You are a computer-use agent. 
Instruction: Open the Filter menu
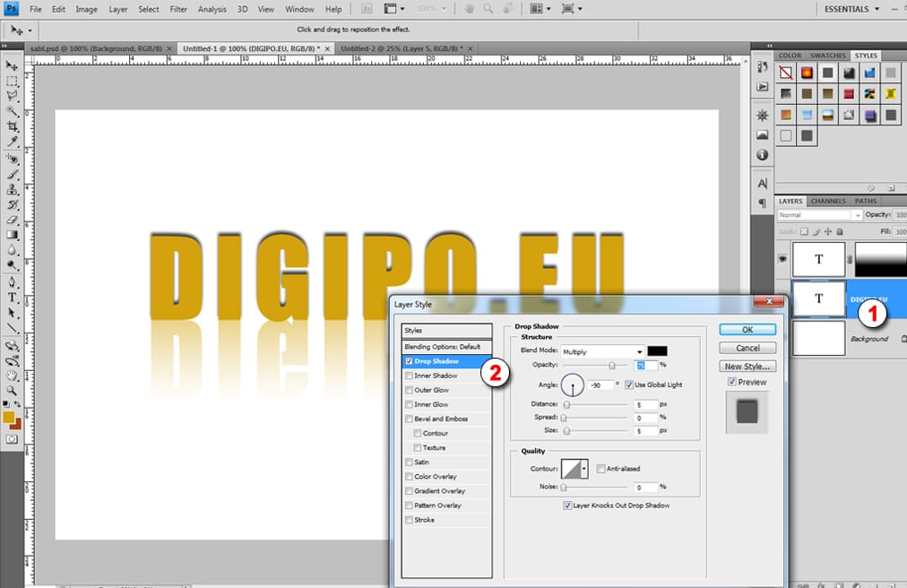point(178,9)
